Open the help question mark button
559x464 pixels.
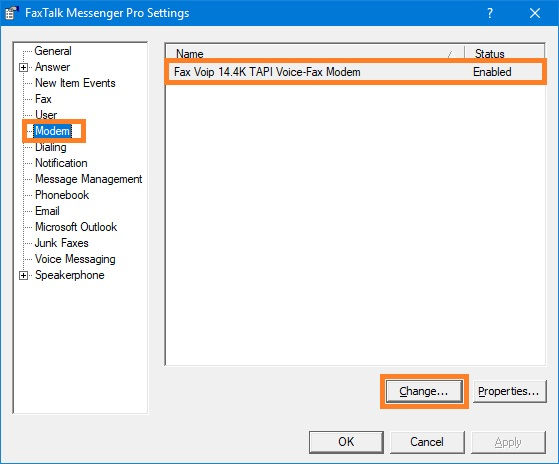tap(490, 13)
